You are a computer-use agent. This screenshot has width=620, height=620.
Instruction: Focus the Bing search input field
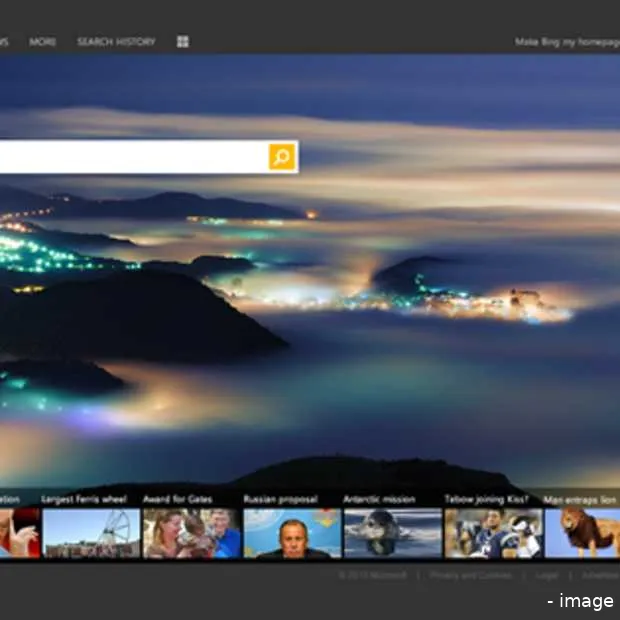pyautogui.click(x=130, y=157)
